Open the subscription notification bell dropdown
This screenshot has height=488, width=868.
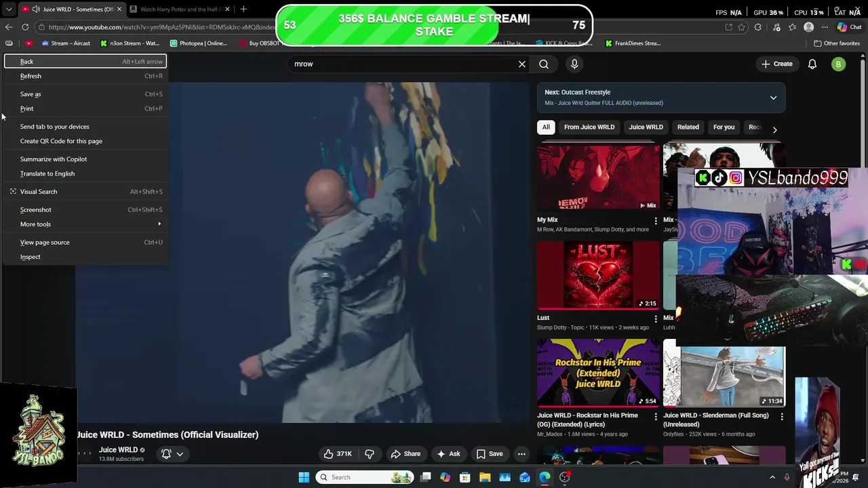172,454
